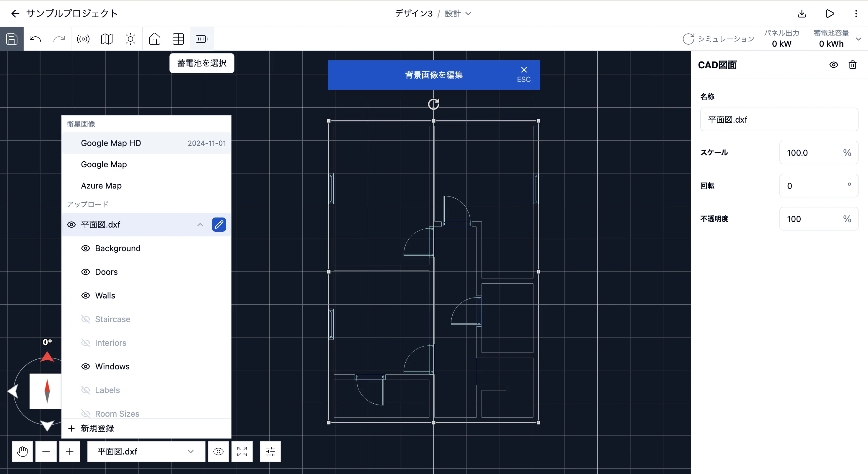Click the サンプルプロジェクト project title
The image size is (868, 474).
click(72, 14)
